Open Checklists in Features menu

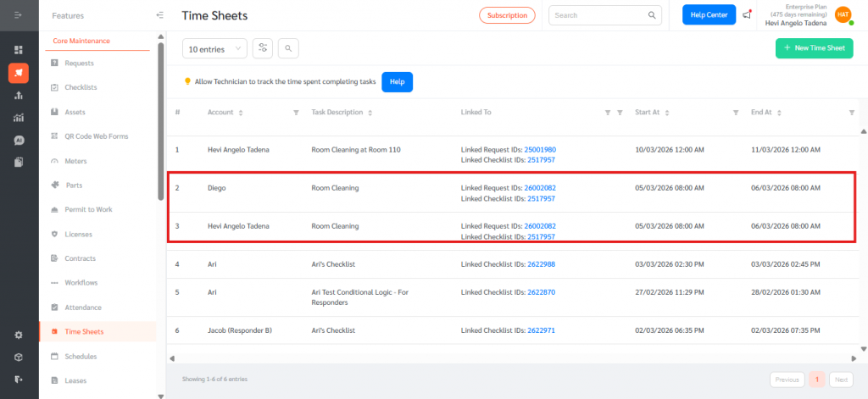point(81,87)
